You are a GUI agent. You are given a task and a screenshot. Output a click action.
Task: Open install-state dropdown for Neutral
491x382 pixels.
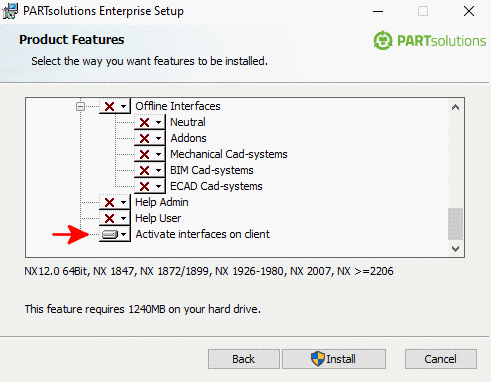click(x=150, y=122)
